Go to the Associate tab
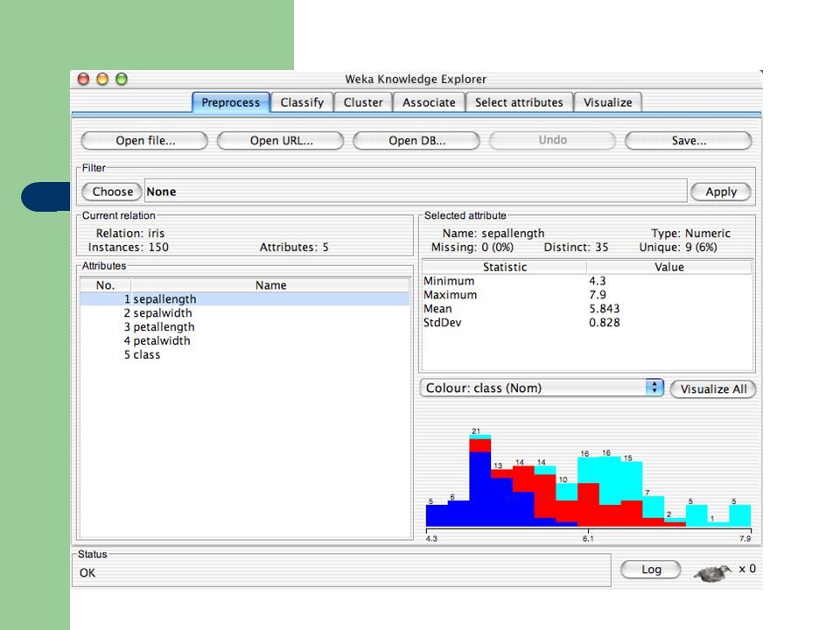The height and width of the screenshot is (630, 840). click(429, 102)
